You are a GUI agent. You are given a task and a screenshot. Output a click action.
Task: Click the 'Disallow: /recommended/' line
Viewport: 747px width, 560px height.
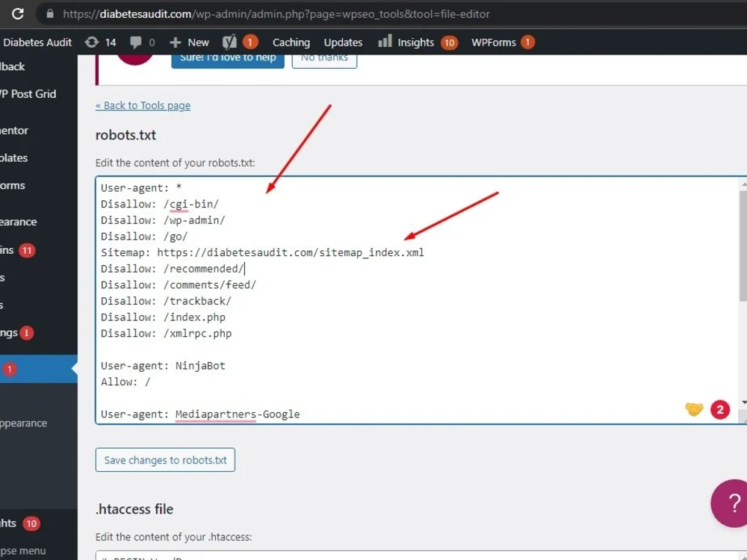pos(173,269)
